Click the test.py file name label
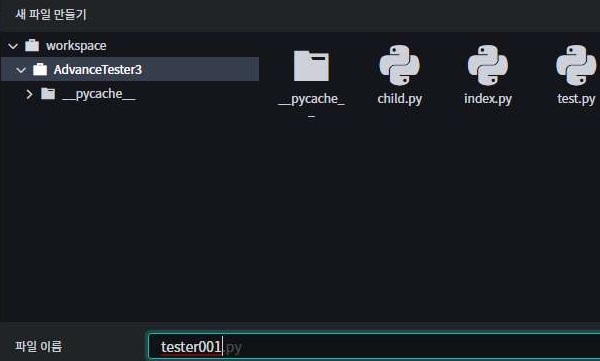Image resolution: width=600 pixels, height=361 pixels. (576, 99)
